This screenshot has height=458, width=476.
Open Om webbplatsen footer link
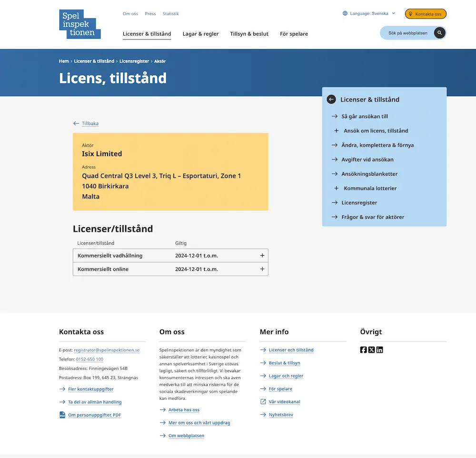pyautogui.click(x=187, y=436)
